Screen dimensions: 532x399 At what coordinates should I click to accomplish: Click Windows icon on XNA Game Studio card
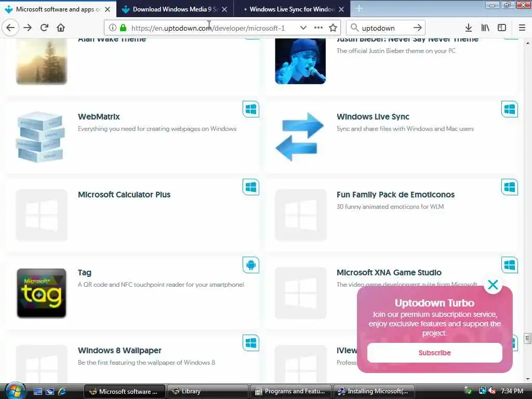tap(510, 265)
